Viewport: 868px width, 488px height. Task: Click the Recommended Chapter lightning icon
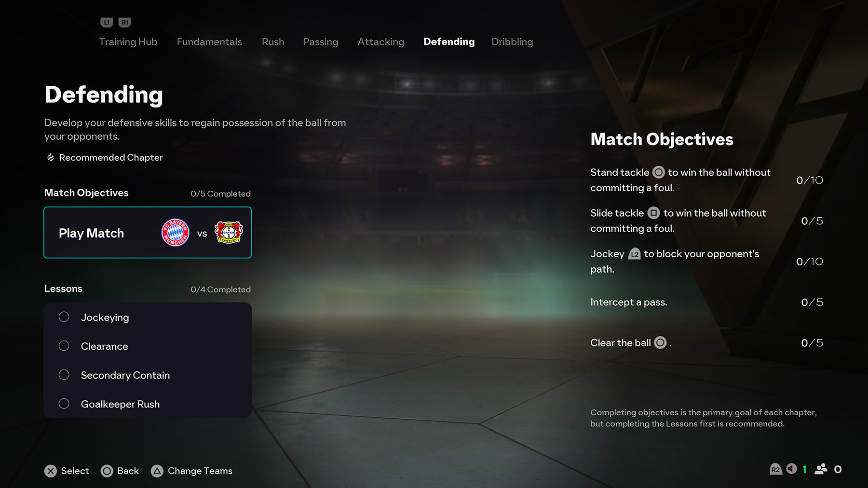coord(50,158)
